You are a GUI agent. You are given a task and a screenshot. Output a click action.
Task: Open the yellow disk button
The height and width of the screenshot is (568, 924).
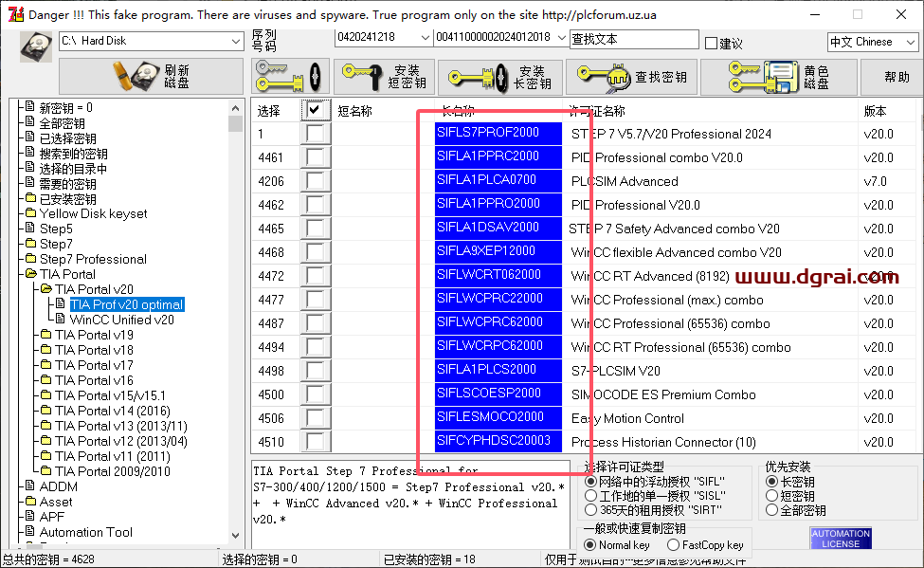pyautogui.click(x=778, y=77)
